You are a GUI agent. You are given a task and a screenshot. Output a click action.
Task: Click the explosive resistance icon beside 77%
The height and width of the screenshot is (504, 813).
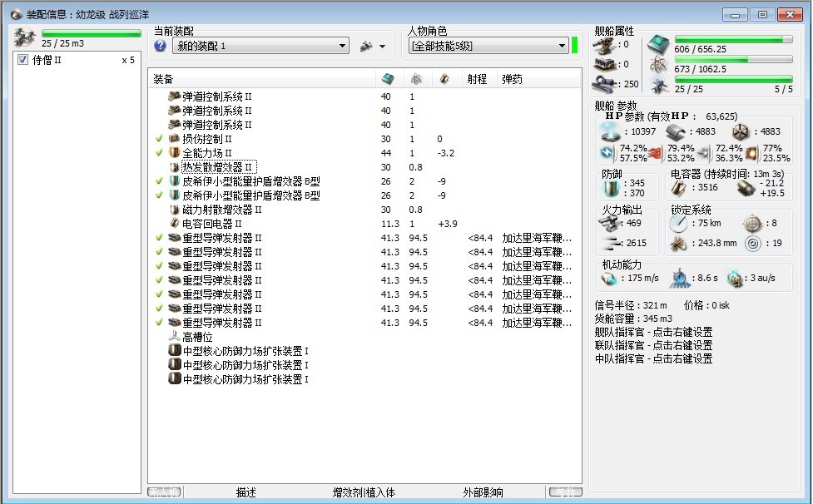(x=752, y=153)
